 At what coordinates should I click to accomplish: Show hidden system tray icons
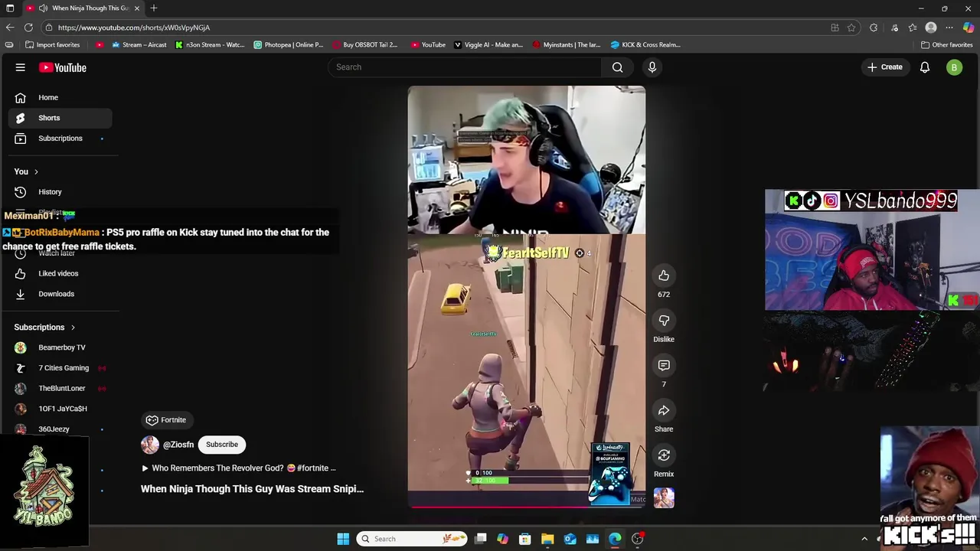(x=864, y=539)
